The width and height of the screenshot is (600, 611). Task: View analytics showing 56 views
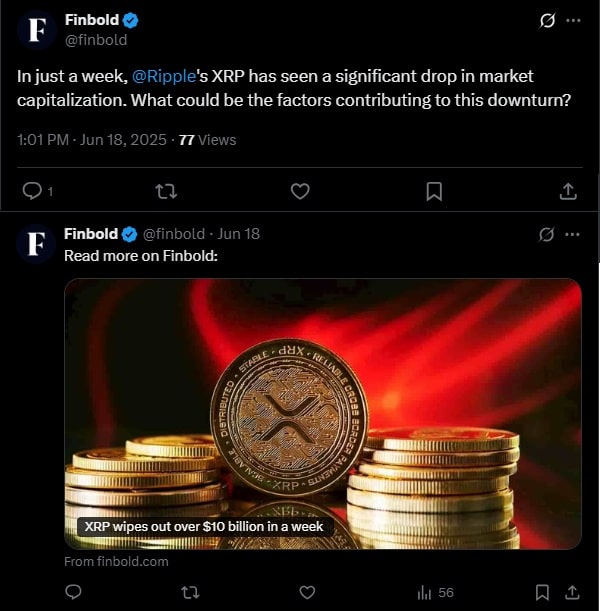(435, 592)
